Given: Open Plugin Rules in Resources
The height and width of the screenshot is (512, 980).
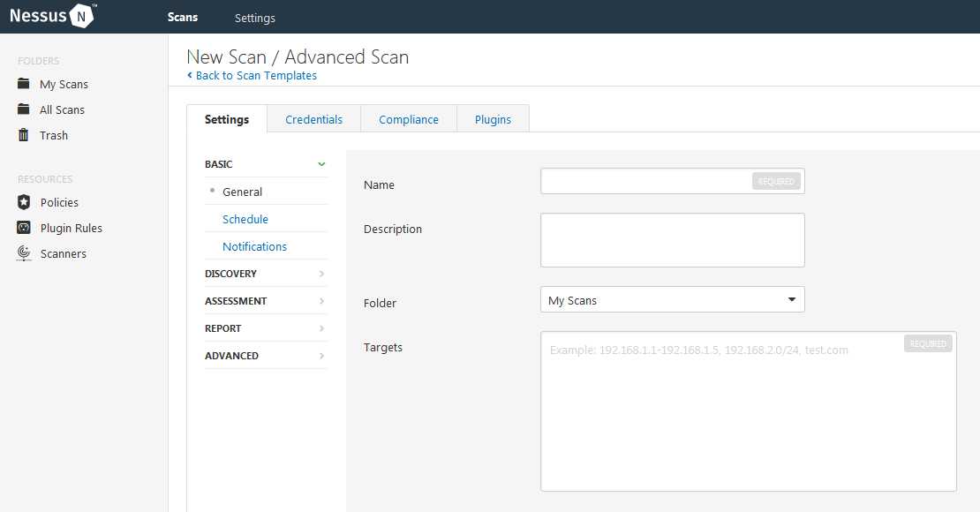Looking at the screenshot, I should (72, 228).
